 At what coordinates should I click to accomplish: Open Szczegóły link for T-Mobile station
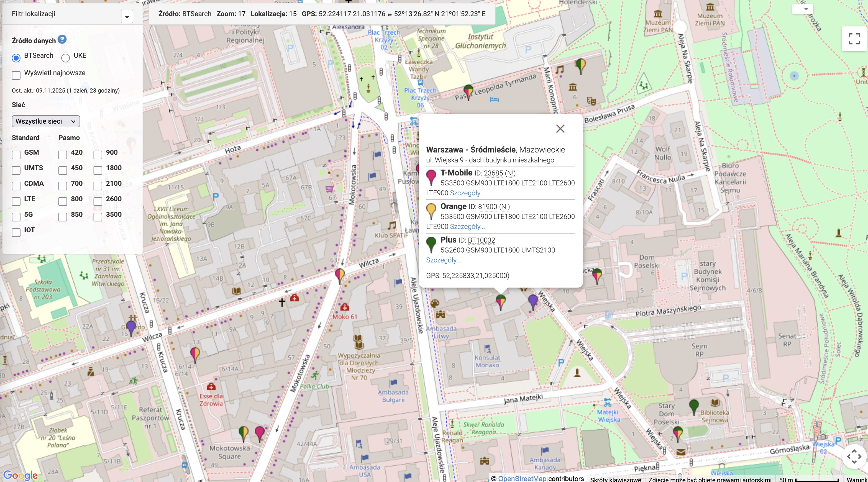coord(467,193)
